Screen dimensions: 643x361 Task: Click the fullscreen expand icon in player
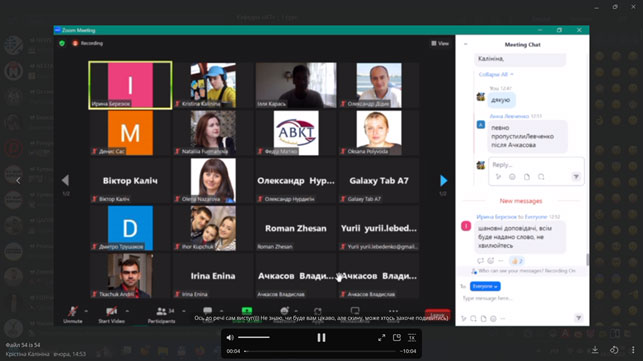coord(381,338)
